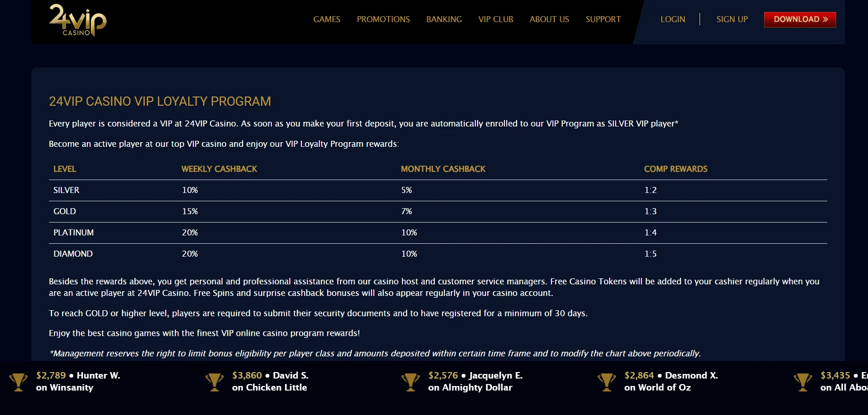Viewport: 868px width, 415px height.
Task: Click the 10% monthly cashback for Diamond
Action: tap(409, 254)
